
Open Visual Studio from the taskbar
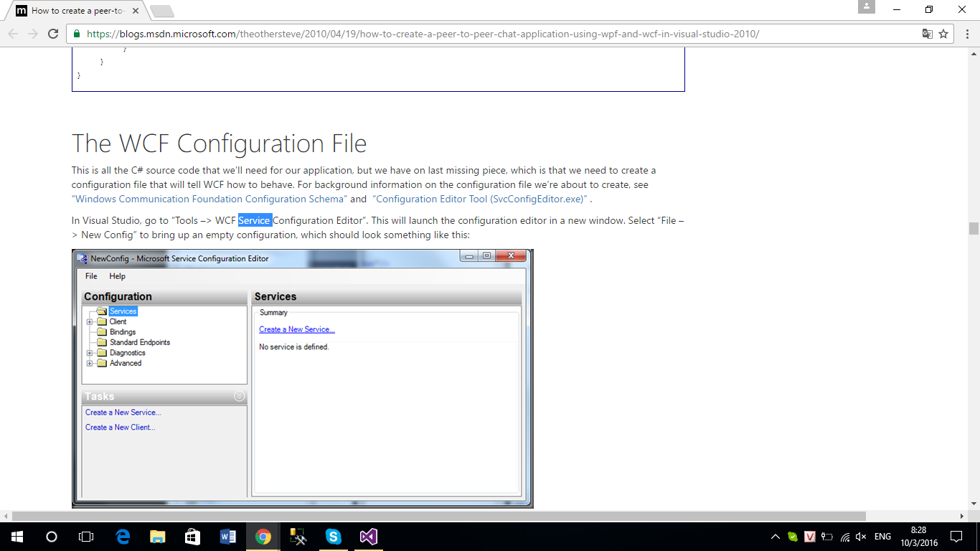pyautogui.click(x=368, y=537)
